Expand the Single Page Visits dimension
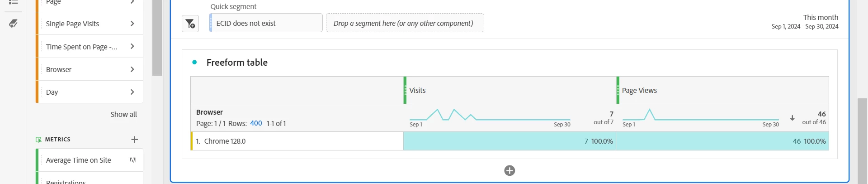The image size is (868, 184). pos(132,24)
